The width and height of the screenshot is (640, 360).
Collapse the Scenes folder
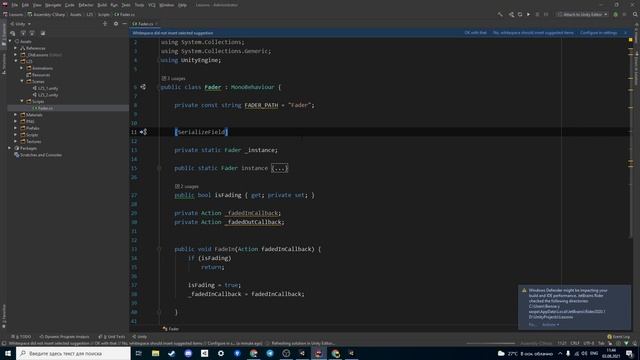[x=22, y=81]
